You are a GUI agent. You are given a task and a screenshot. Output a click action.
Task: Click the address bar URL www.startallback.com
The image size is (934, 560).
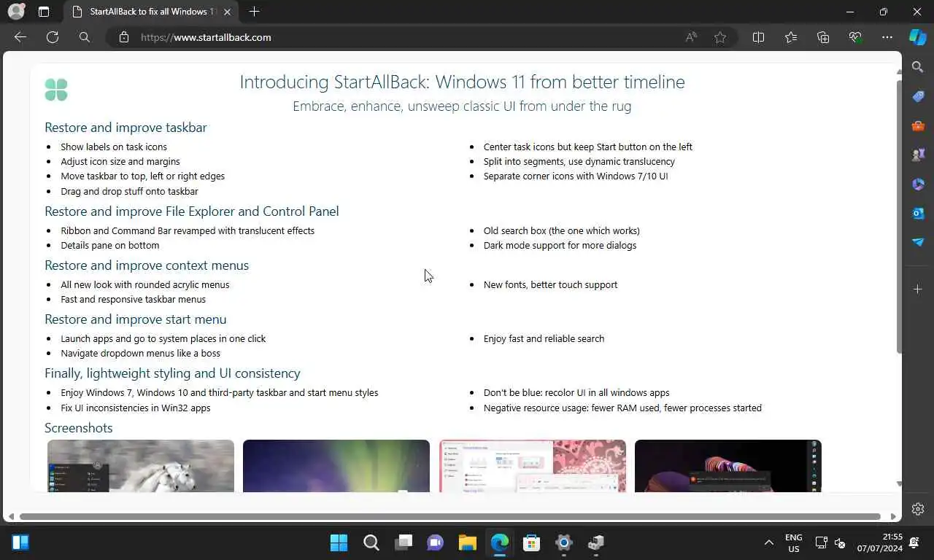(x=206, y=37)
